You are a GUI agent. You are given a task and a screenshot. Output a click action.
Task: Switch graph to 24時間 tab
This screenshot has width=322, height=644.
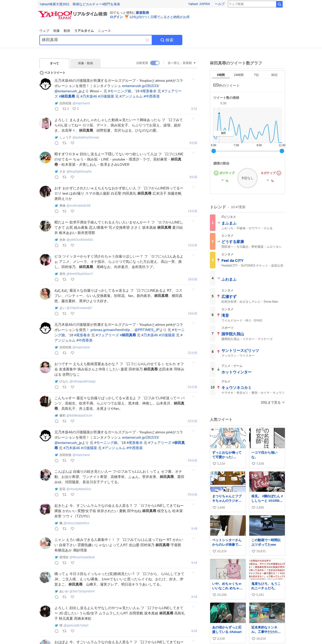point(239,75)
